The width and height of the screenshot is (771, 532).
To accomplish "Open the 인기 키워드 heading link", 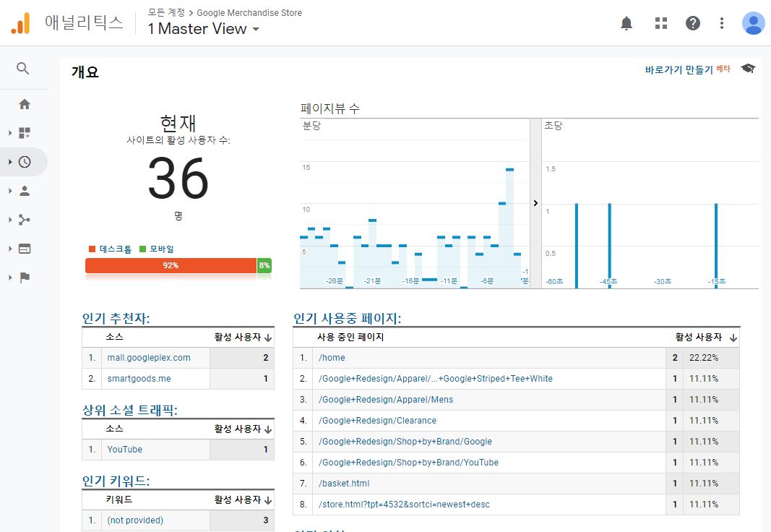I will [116, 481].
